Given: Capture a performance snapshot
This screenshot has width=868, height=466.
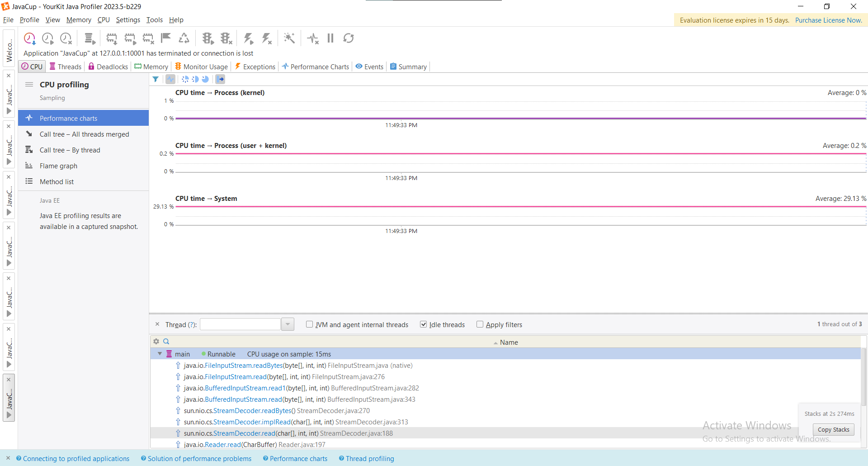Looking at the screenshot, I should pos(30,38).
